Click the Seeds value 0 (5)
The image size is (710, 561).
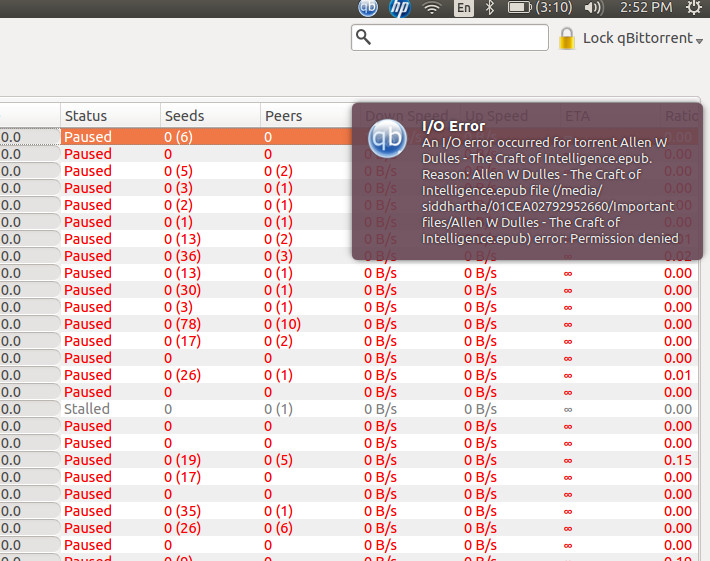tap(178, 171)
